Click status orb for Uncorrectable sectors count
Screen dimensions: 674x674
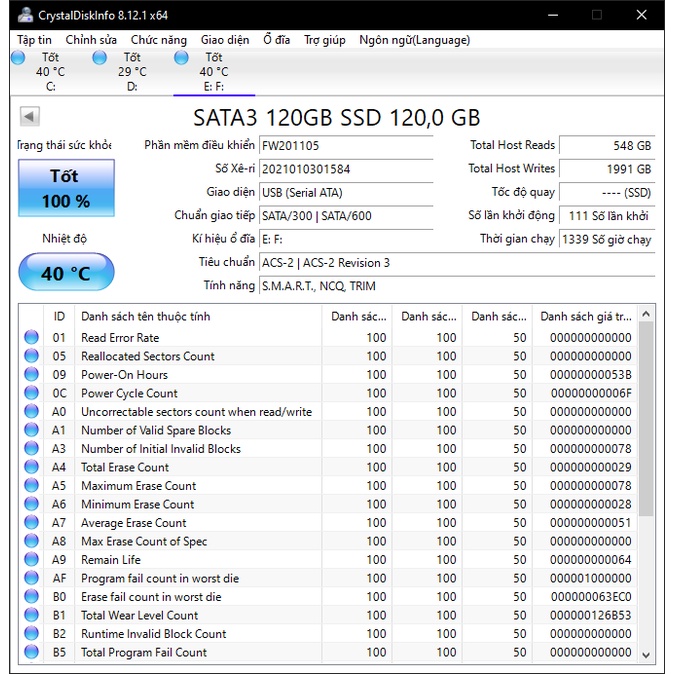31,411
